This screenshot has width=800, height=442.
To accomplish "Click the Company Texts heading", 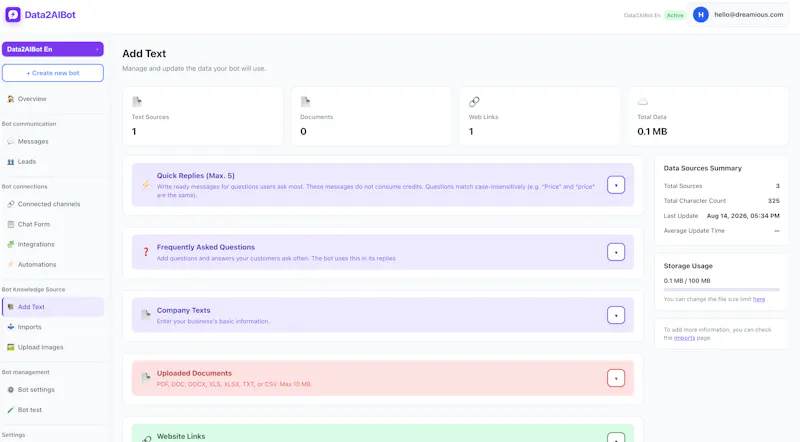I will 183,310.
